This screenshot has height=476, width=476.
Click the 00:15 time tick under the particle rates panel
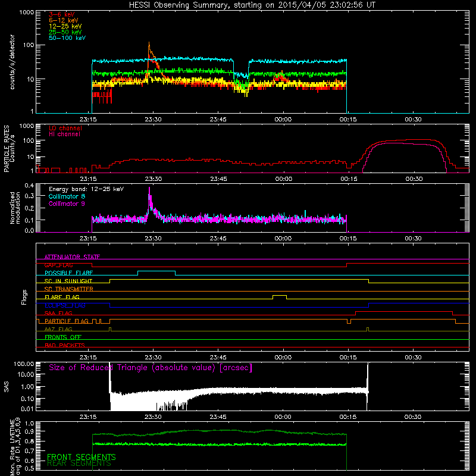pos(349,179)
